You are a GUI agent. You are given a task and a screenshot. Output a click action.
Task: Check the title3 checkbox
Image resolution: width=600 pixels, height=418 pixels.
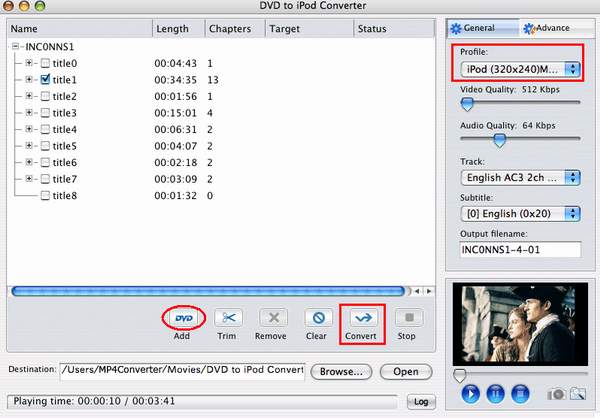[x=45, y=113]
